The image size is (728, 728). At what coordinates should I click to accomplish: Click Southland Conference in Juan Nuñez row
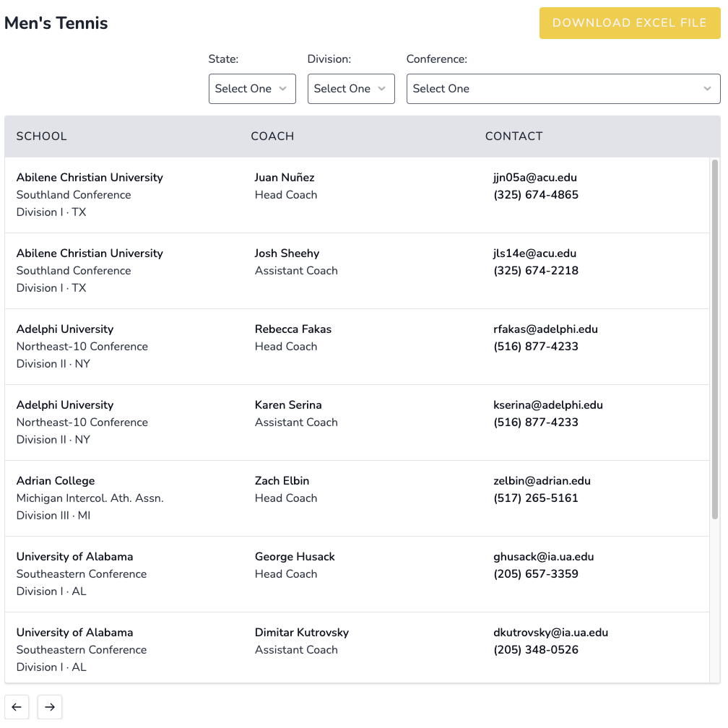[74, 194]
